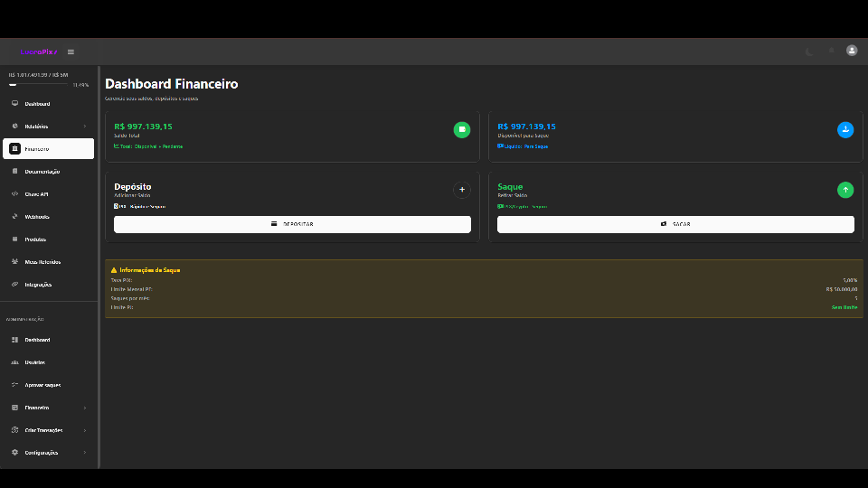Expand the admin Financeiro submenu
This screenshot has width=868, height=488.
click(84, 408)
